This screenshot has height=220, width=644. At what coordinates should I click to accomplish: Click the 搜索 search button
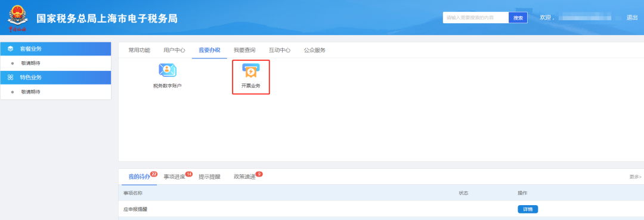tap(518, 18)
